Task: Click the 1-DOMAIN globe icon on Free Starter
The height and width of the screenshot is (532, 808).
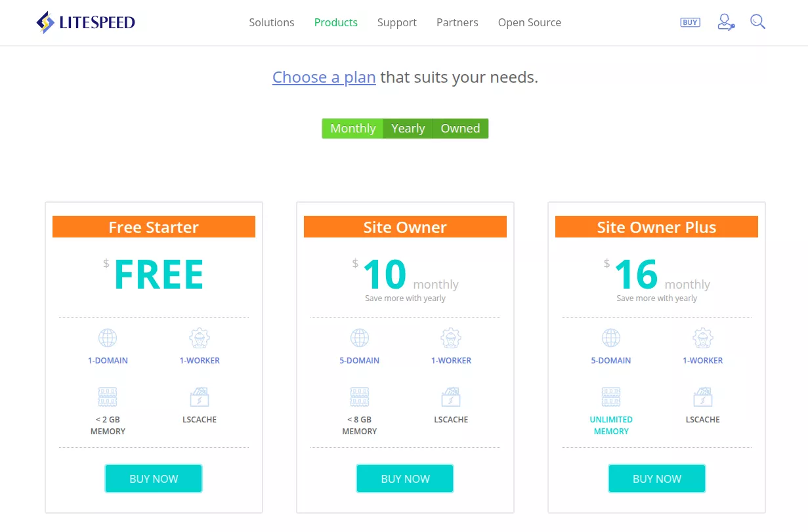Action: pyautogui.click(x=108, y=338)
